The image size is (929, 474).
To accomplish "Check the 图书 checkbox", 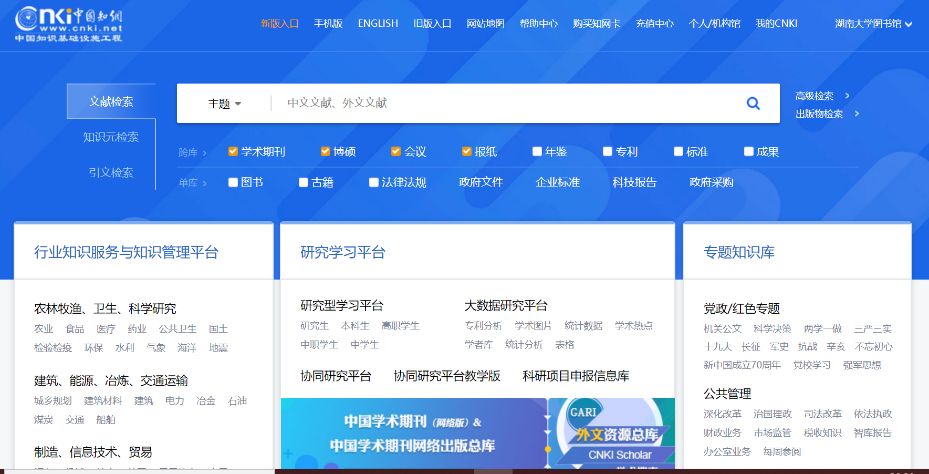I will click(x=233, y=182).
